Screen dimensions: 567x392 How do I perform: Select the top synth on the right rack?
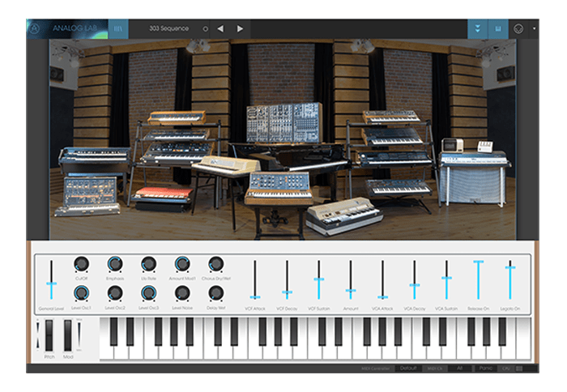pyautogui.click(x=390, y=117)
